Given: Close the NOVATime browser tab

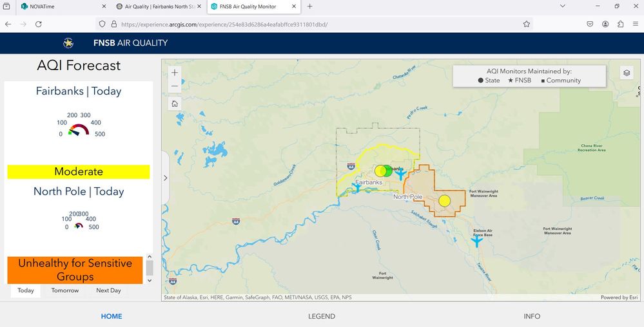Looking at the screenshot, I should 104,6.
